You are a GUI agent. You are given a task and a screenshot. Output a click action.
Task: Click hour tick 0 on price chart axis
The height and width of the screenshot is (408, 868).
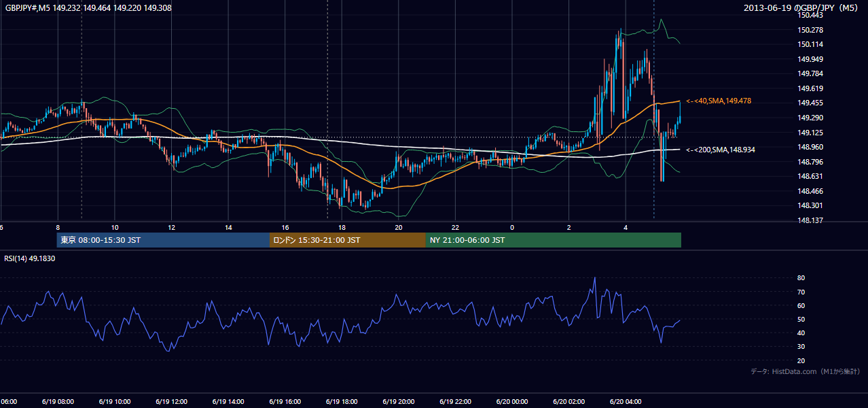512,227
